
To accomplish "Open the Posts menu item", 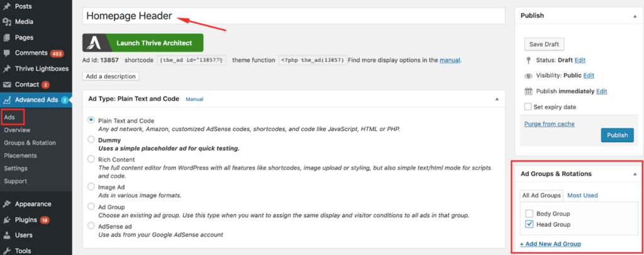I will pos(23,6).
